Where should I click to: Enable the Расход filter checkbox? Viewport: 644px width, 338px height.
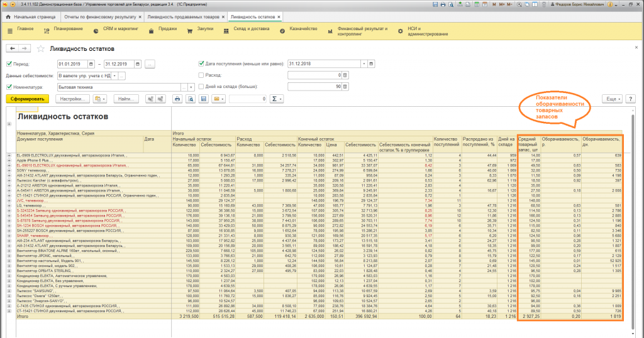tap(201, 75)
